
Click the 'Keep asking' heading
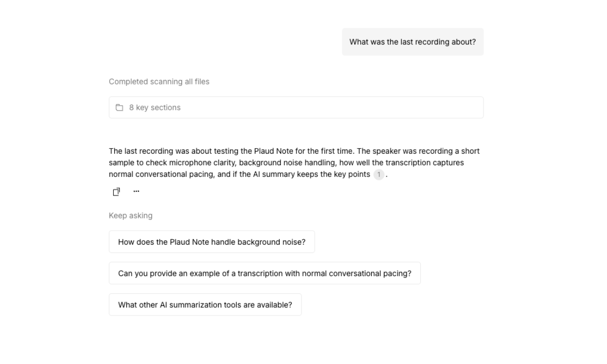click(x=131, y=216)
